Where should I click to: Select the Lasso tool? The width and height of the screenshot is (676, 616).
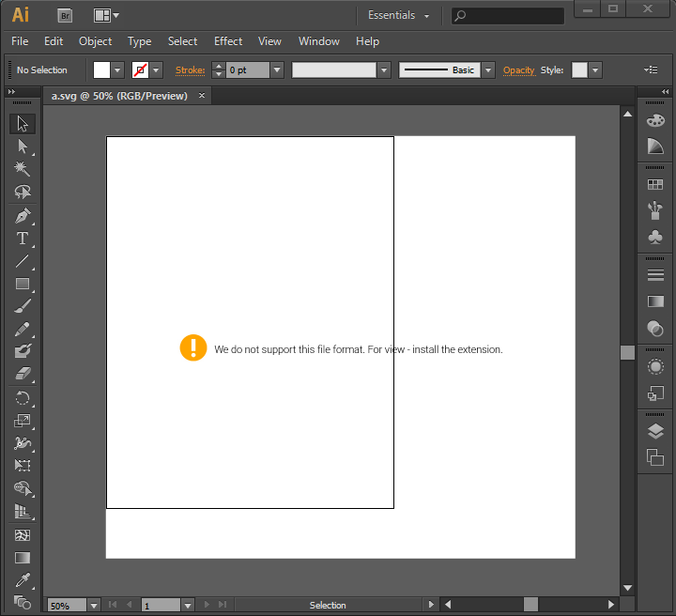point(23,192)
